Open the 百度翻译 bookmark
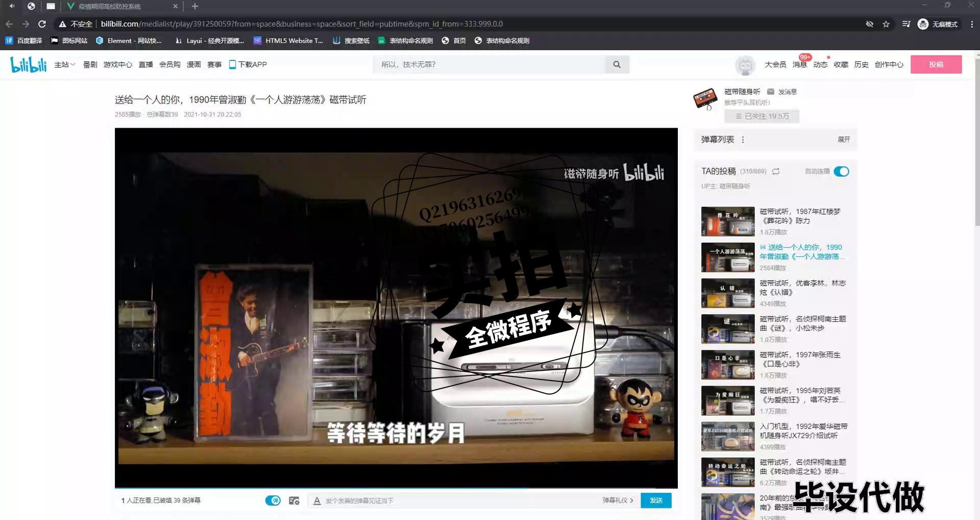Image resolution: width=980 pixels, height=520 pixels. click(24, 41)
